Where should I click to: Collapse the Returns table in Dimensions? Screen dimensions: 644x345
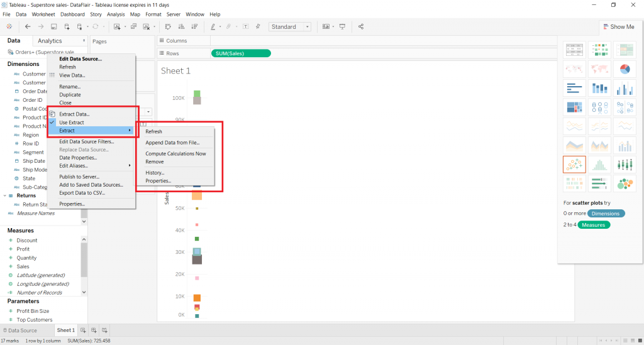[5, 195]
